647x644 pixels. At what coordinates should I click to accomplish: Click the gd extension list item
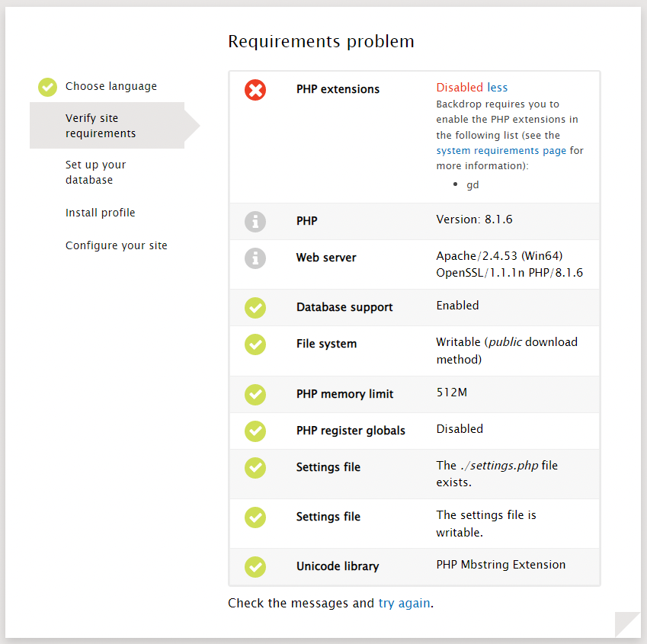[472, 184]
